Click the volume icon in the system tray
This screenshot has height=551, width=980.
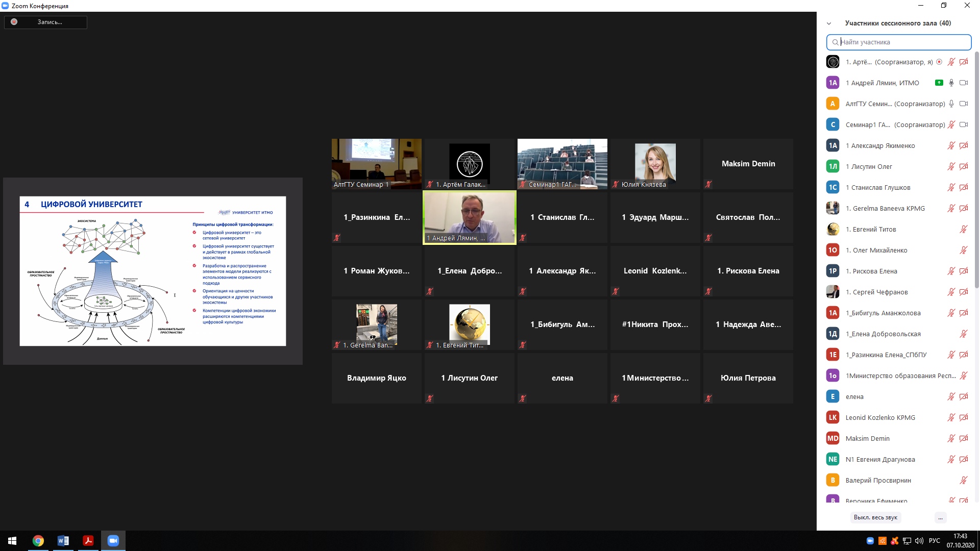point(919,541)
